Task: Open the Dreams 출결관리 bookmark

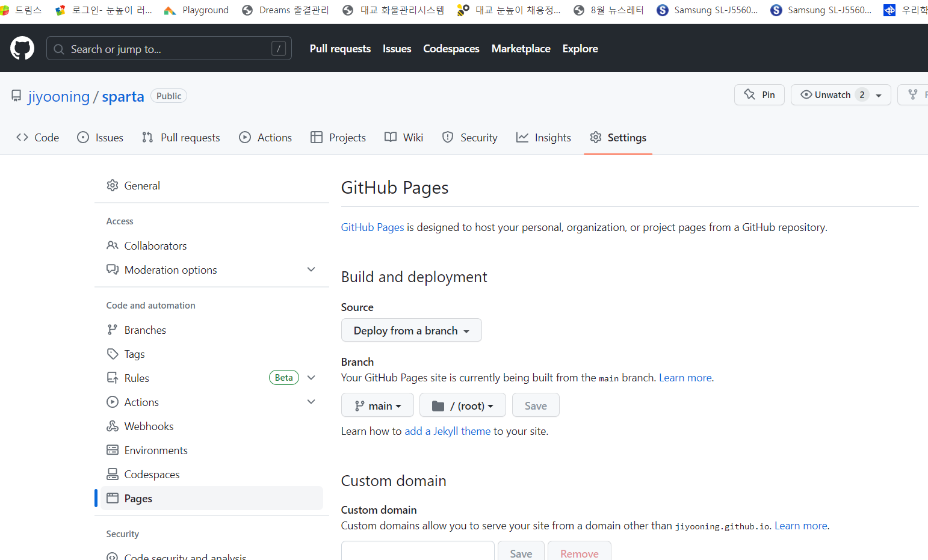Action: point(285,10)
